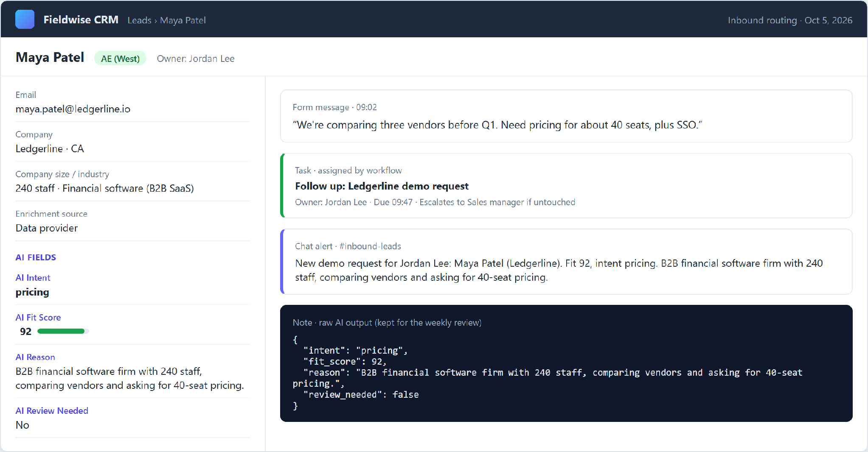
Task: Click the email maya.patel@ledgerline.io
Action: [x=73, y=109]
